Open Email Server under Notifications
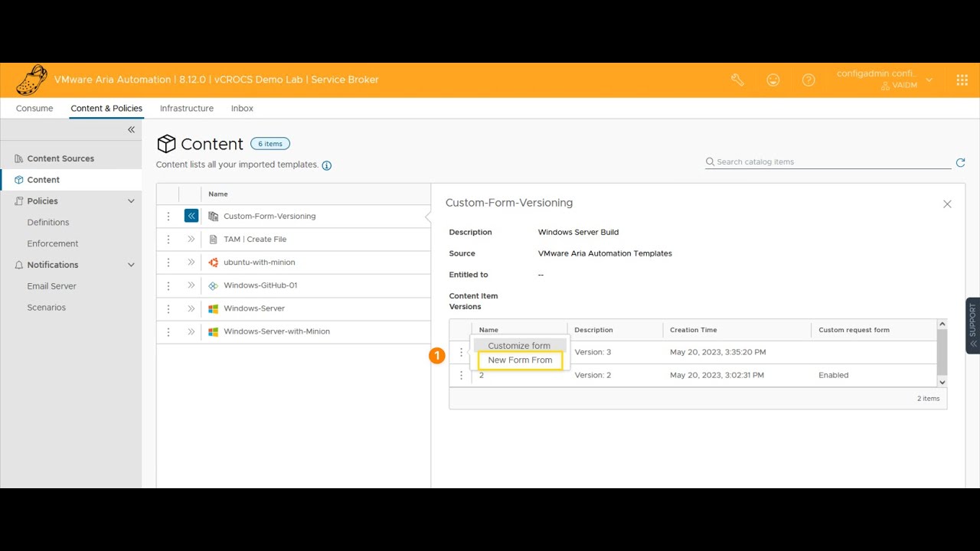The width and height of the screenshot is (980, 551). point(52,286)
